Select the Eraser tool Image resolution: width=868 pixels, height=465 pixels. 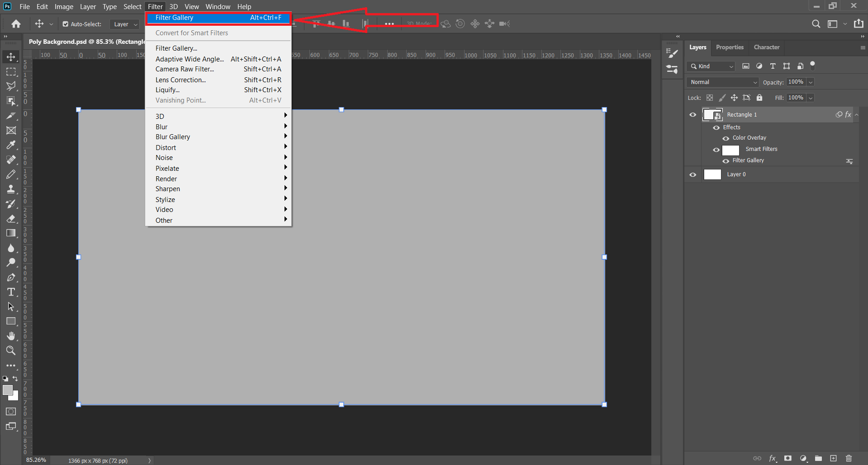click(x=11, y=219)
